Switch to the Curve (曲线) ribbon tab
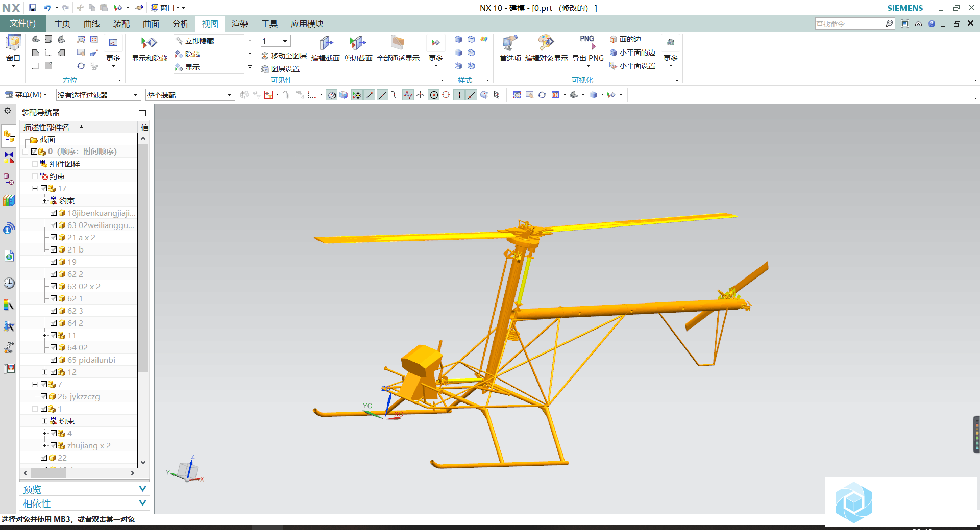Viewport: 980px width, 530px height. click(x=92, y=23)
